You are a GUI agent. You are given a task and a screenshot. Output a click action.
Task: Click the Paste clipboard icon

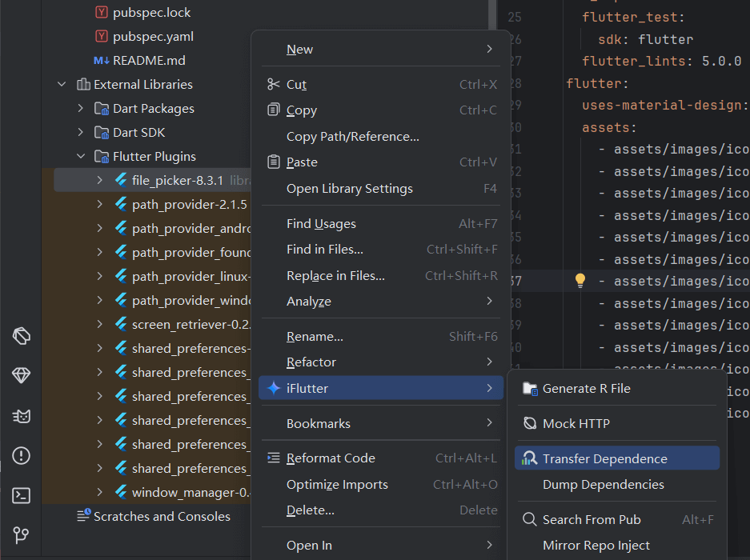[273, 162]
